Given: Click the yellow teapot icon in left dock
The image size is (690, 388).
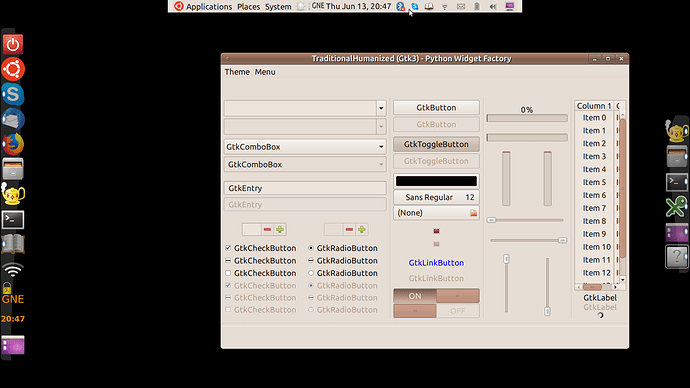Looking at the screenshot, I should coord(13,194).
